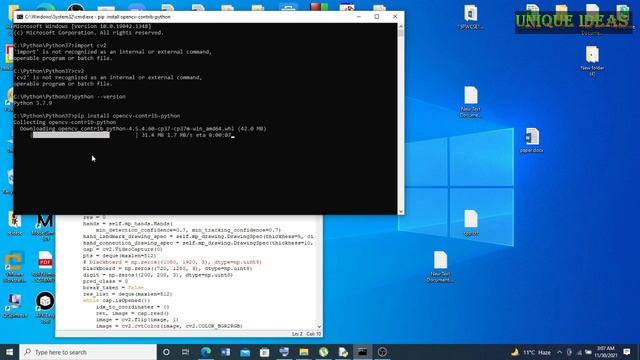
Task: Select the New folder desktop icon
Action: 592,60
